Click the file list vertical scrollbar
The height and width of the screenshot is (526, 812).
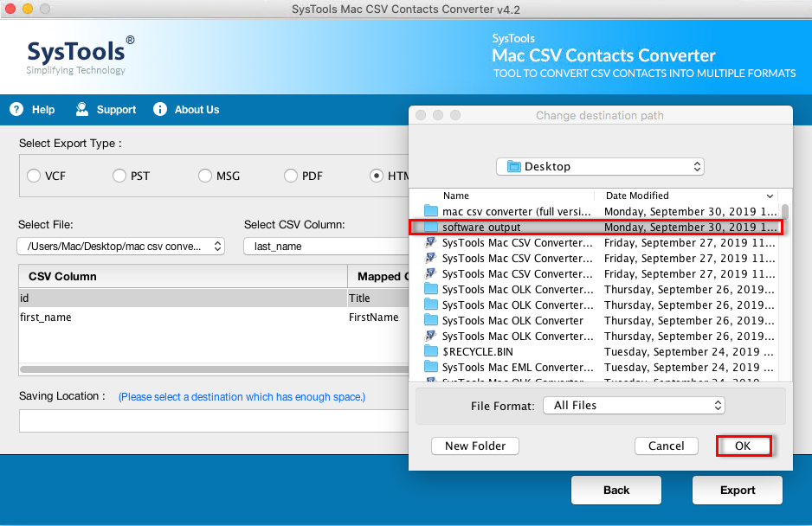point(785,212)
